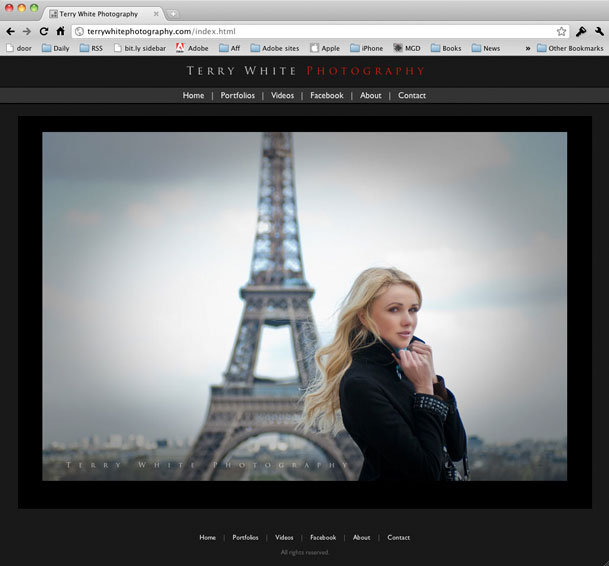Click the Eiffel Tower featured photo
The height and width of the screenshot is (566, 609).
(304, 306)
